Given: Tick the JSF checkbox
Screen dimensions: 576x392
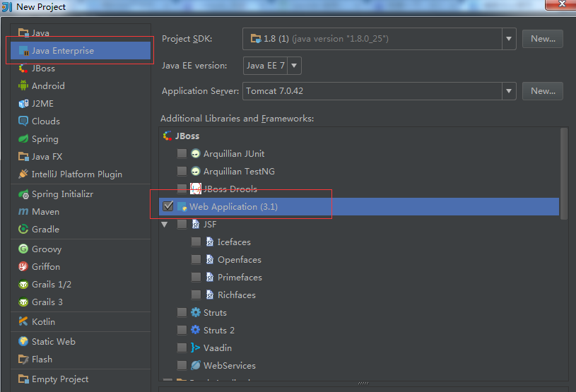Looking at the screenshot, I should pos(182,225).
